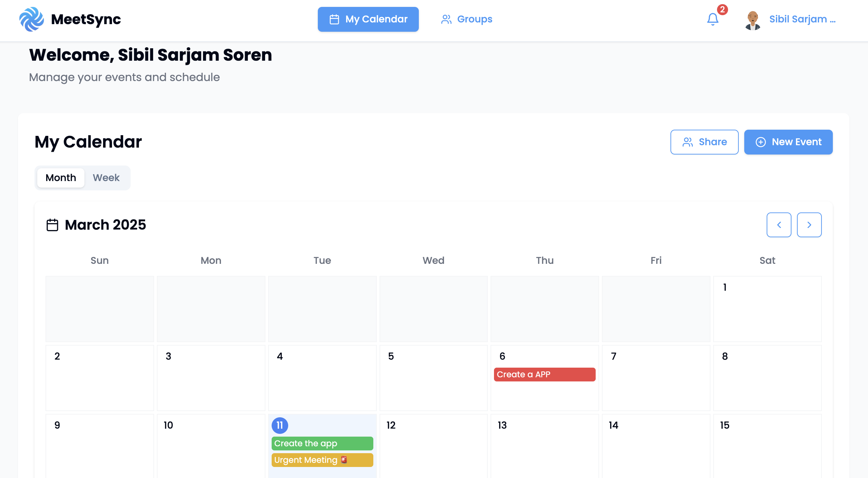The width and height of the screenshot is (868, 478).
Task: Go to My Calendar tab
Action: (368, 19)
